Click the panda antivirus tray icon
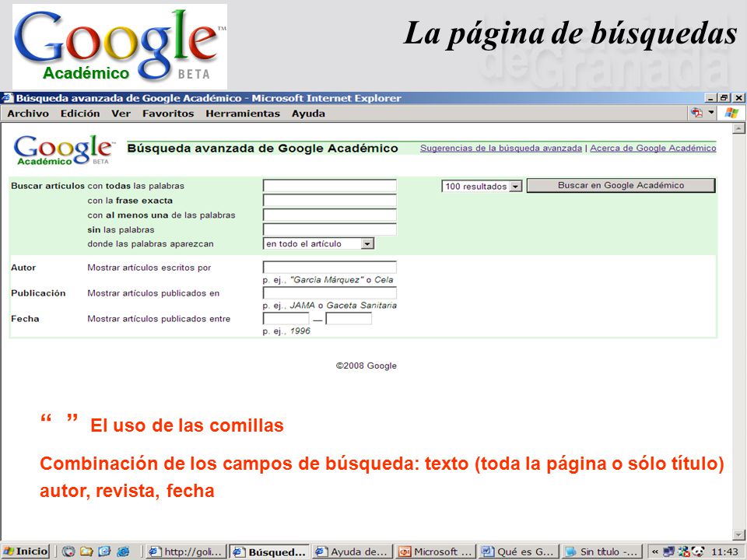The width and height of the screenshot is (747, 560). pyautogui.click(x=698, y=551)
